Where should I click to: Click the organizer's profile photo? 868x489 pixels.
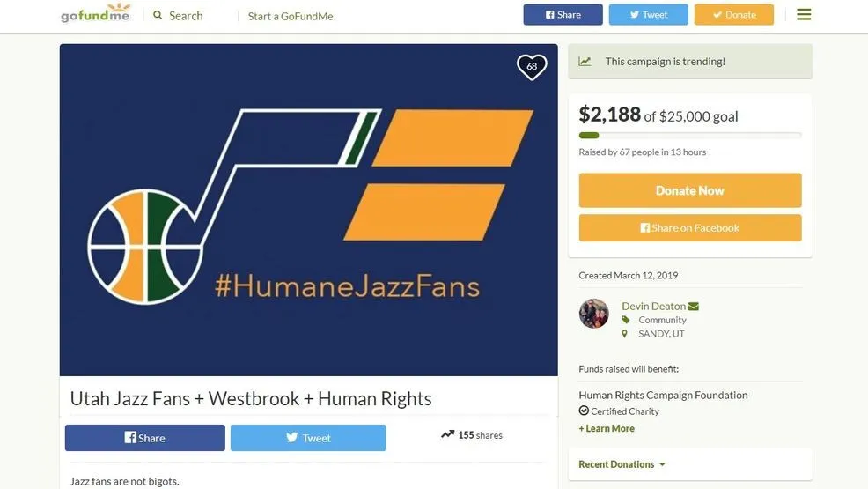pos(594,314)
